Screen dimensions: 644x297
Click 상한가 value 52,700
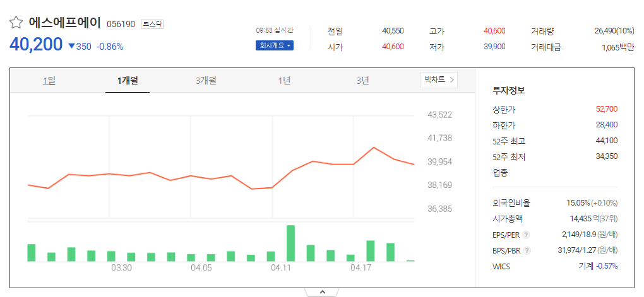tap(607, 109)
